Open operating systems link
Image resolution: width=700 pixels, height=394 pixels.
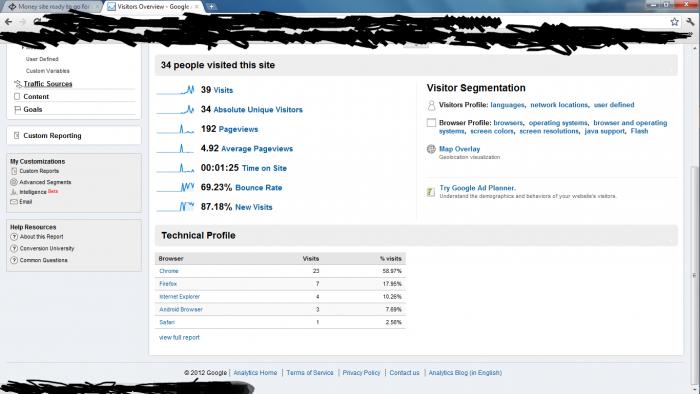point(558,123)
